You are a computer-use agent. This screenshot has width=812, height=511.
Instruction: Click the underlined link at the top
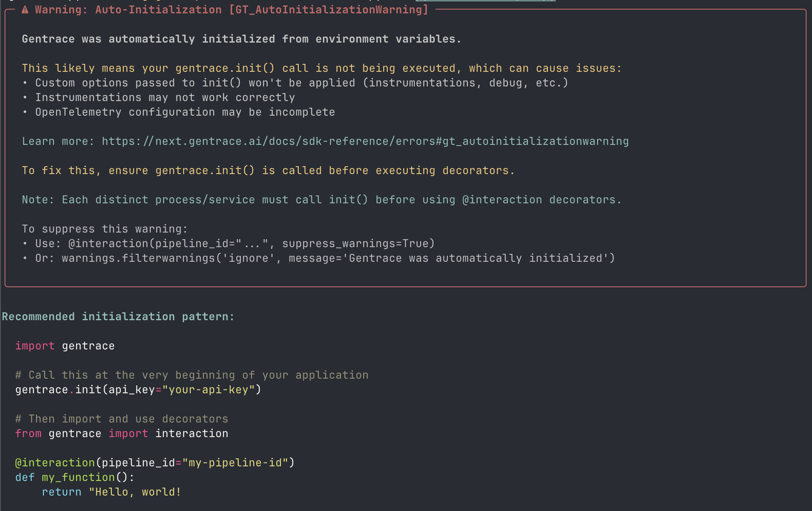pos(486,1)
